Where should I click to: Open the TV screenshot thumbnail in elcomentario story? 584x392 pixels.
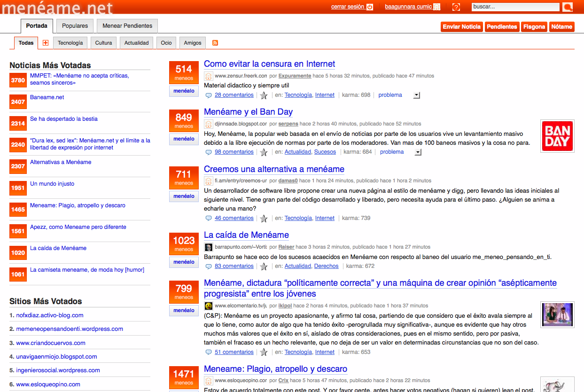[x=557, y=314]
